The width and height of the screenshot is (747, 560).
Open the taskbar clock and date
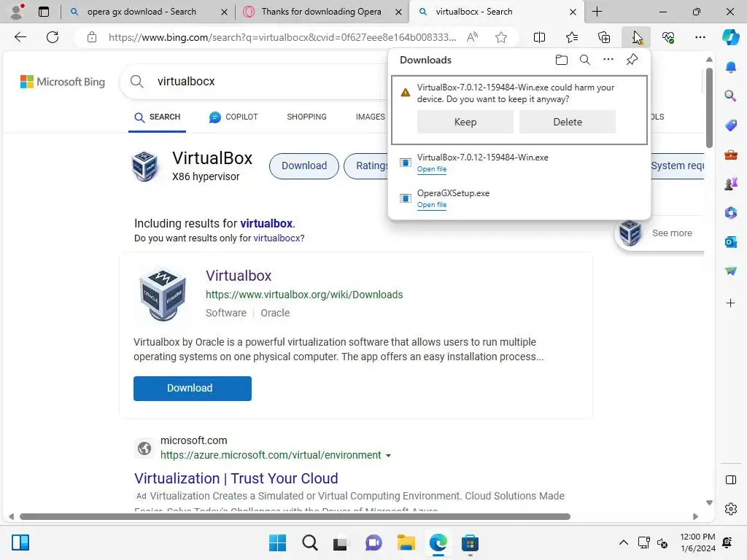click(697, 542)
